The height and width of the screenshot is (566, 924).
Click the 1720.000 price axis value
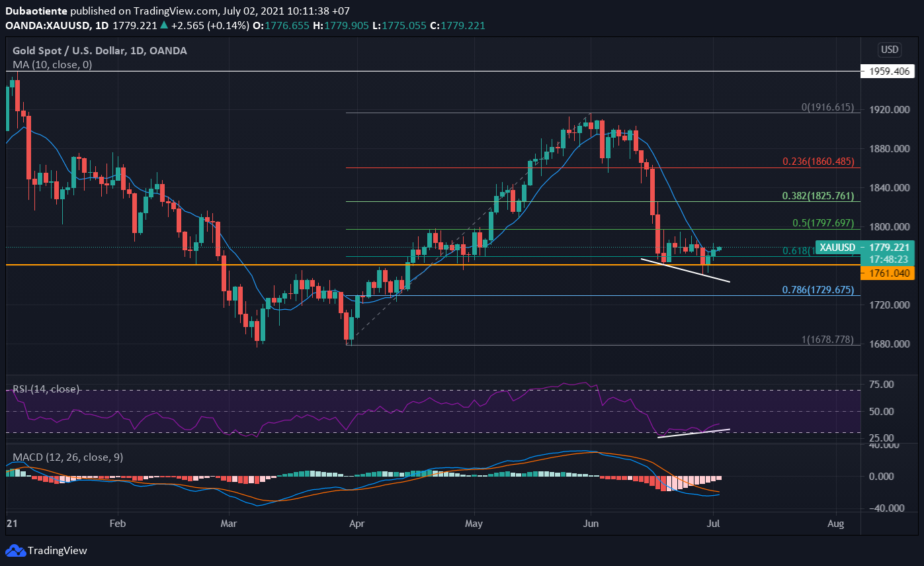tap(889, 305)
